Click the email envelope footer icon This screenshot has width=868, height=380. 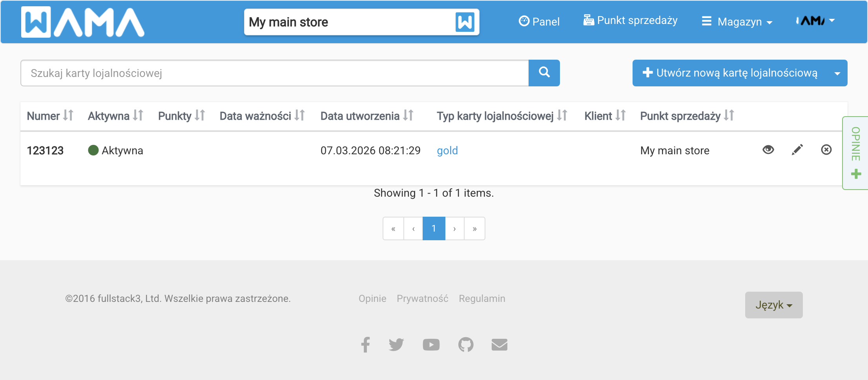pos(499,345)
